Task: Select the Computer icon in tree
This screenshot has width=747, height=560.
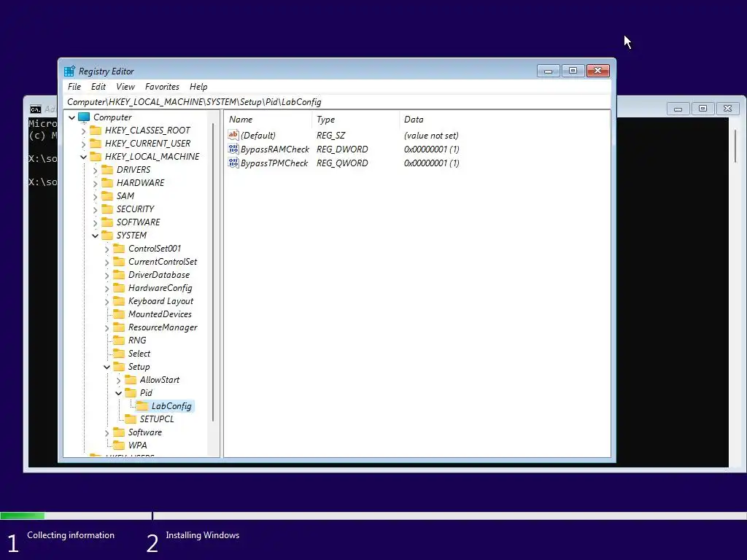Action: tap(84, 117)
